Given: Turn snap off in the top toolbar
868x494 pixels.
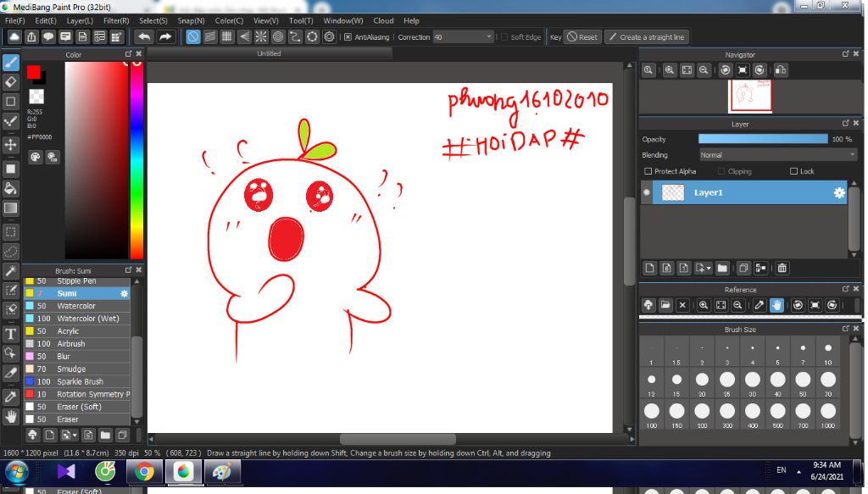Looking at the screenshot, I should [x=192, y=37].
